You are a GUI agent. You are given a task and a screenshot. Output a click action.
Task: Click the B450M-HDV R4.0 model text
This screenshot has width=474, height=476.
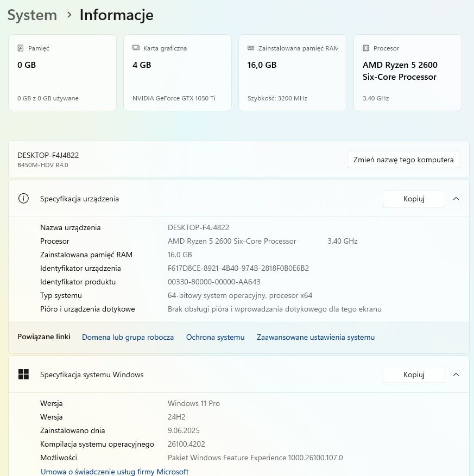pos(43,165)
